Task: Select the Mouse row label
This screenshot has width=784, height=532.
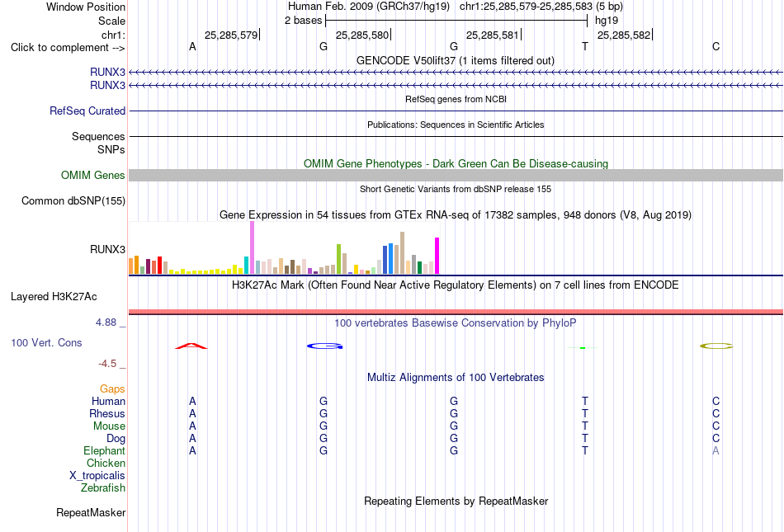Action: point(109,426)
